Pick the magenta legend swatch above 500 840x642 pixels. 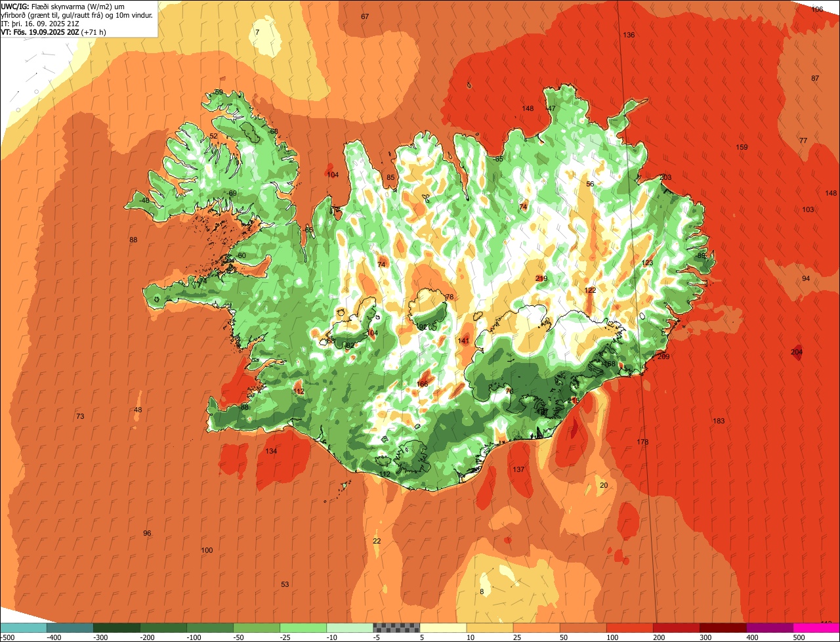coord(816,628)
